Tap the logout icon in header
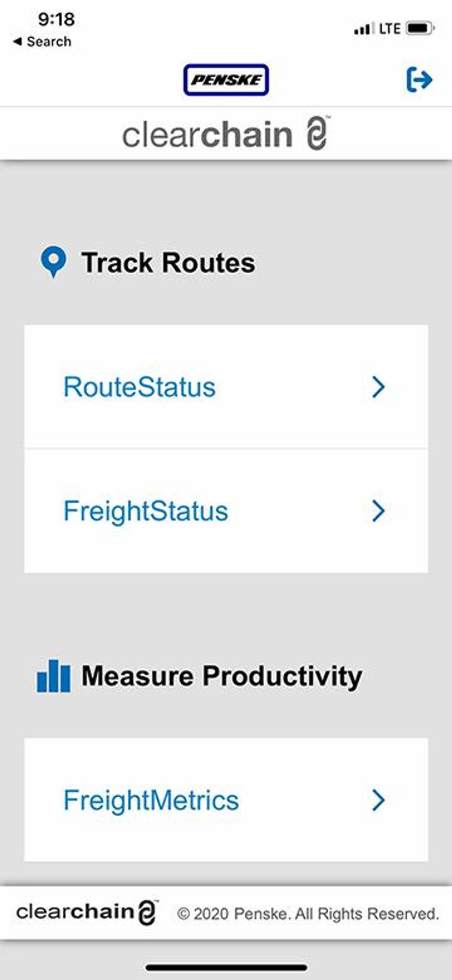The width and height of the screenshot is (452, 980). click(419, 80)
